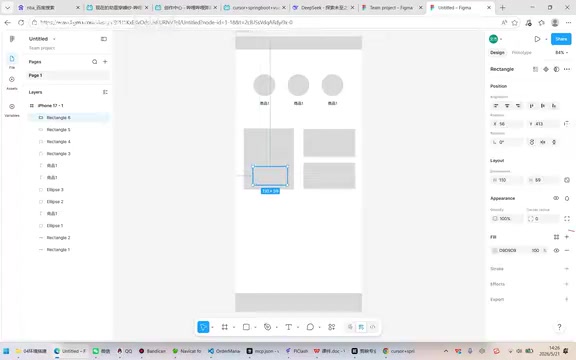576x360 pixels.
Task: Click the corner radius field
Action: pos(543,219)
